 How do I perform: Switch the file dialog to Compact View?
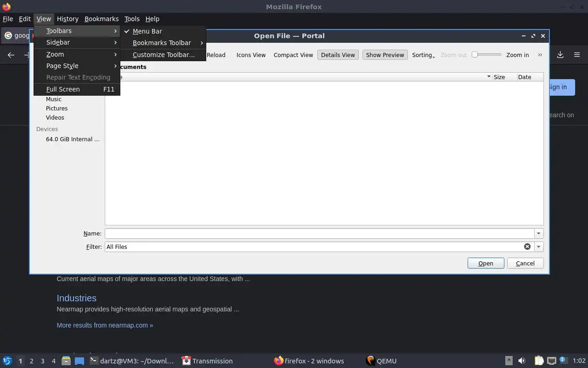coord(293,55)
